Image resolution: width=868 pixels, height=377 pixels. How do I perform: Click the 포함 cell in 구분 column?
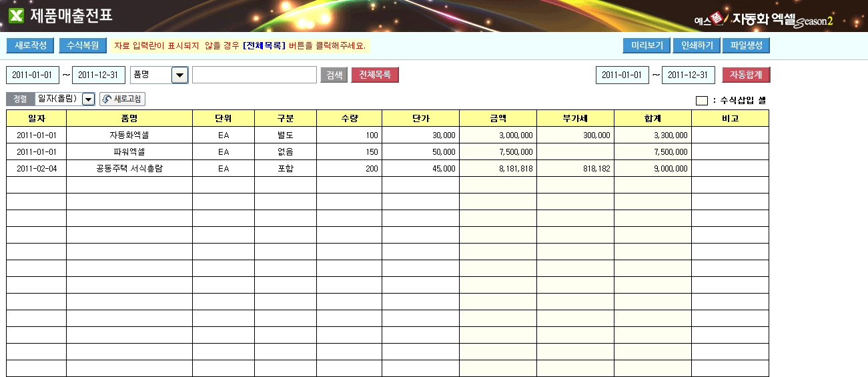click(x=286, y=168)
